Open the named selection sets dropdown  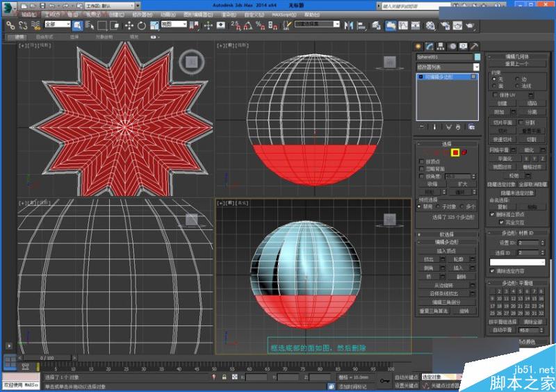(x=317, y=24)
